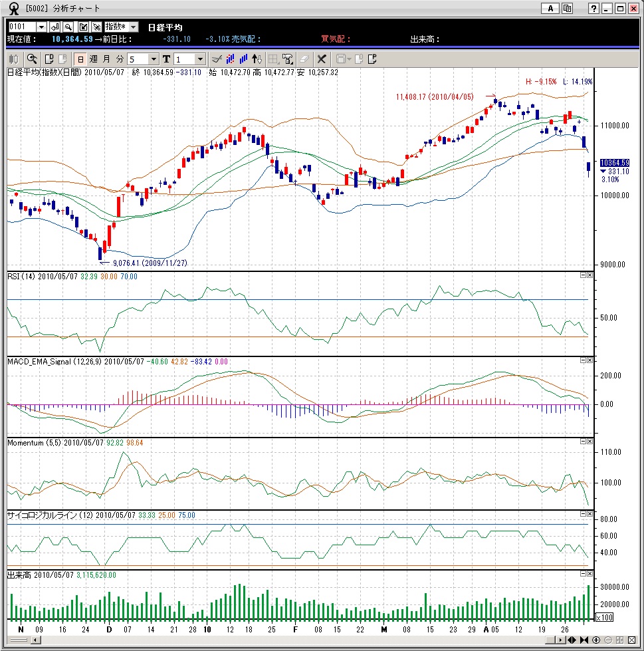Click the red-blue bars indicator icon
The height and width of the screenshot is (651, 644).
tap(231, 59)
